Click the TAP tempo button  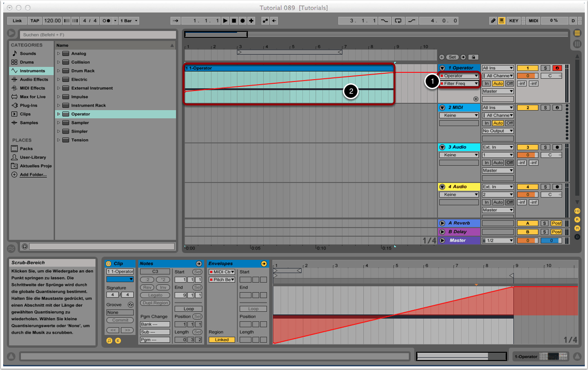pos(35,21)
